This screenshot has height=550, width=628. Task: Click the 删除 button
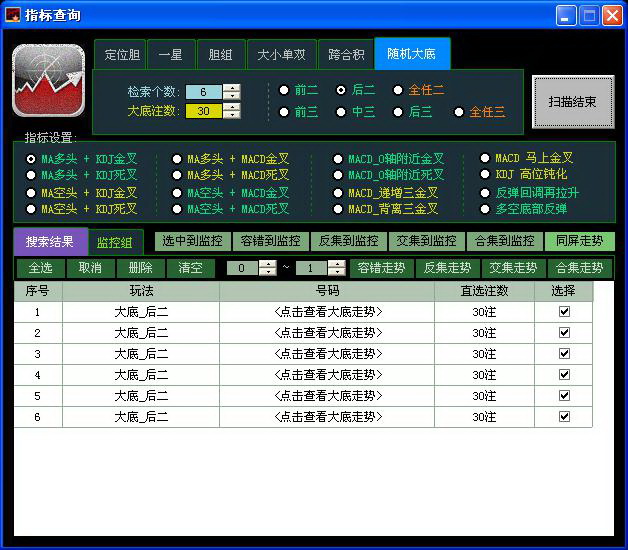click(140, 268)
